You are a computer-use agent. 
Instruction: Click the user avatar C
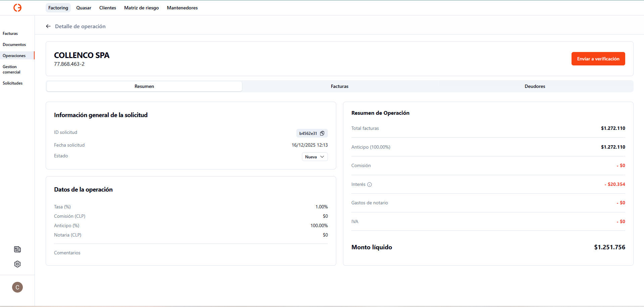tap(17, 287)
